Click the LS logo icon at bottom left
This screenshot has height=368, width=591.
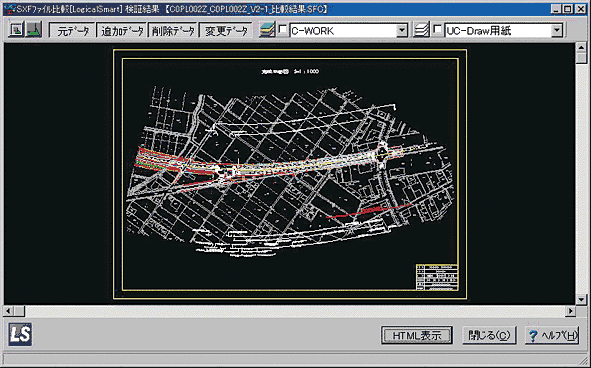coord(20,334)
